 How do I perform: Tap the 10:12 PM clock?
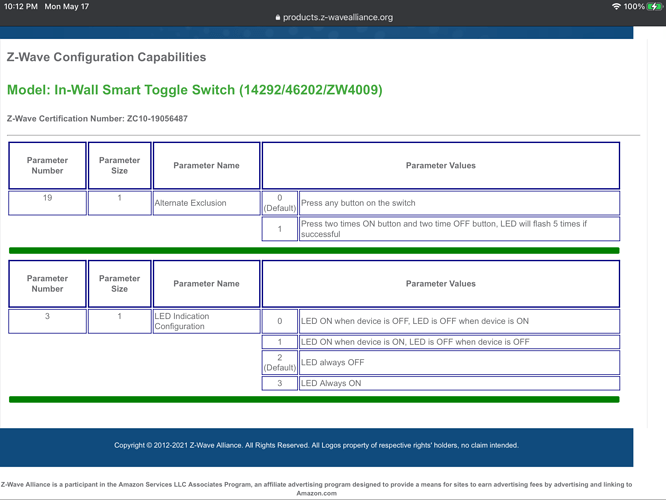coord(21,6)
